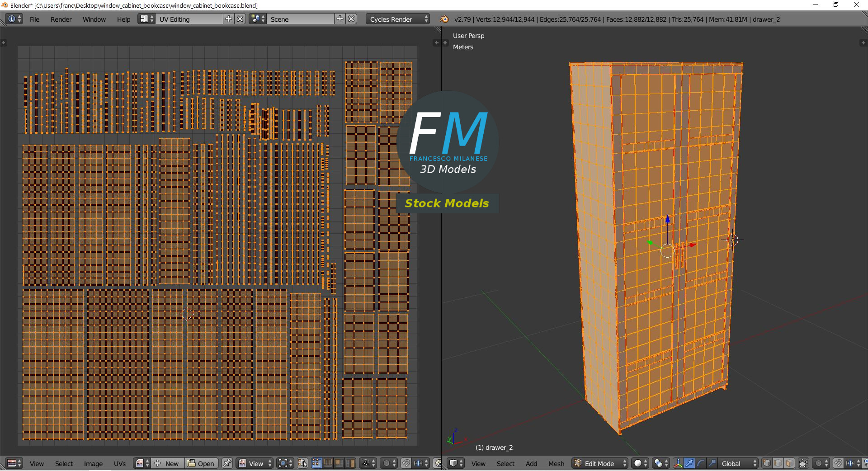Expand the UV editor left-side tool region
This screenshot has width=868, height=471.
[x=3, y=42]
